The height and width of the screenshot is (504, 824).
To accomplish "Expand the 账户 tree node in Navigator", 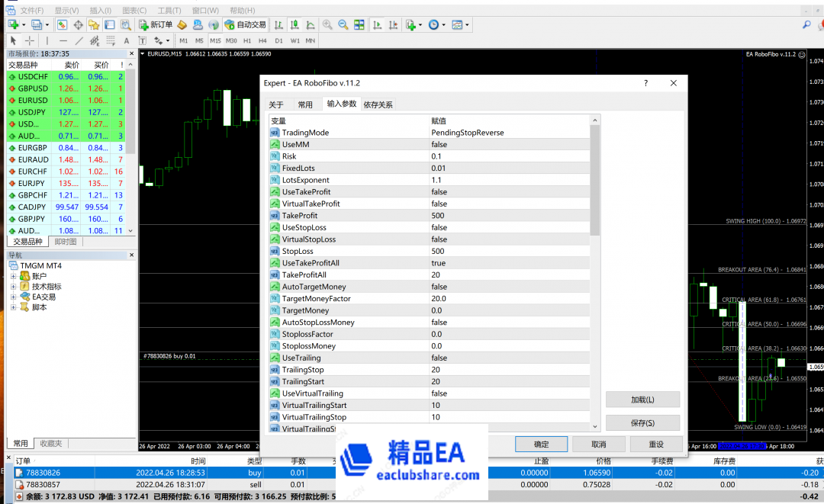I will pyautogui.click(x=13, y=276).
